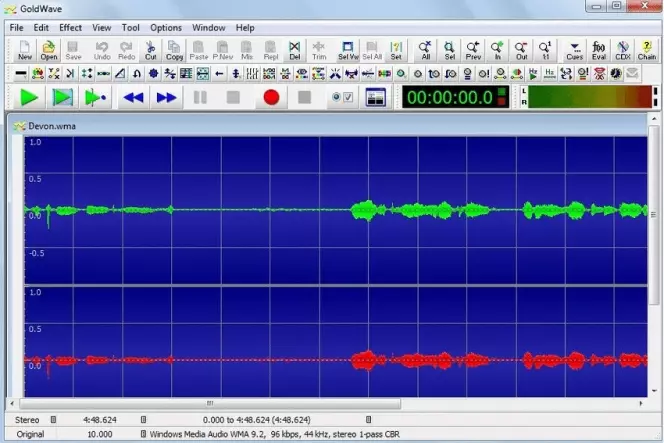This screenshot has width=664, height=443.
Task: Click the Save toolbar icon
Action: [x=73, y=50]
